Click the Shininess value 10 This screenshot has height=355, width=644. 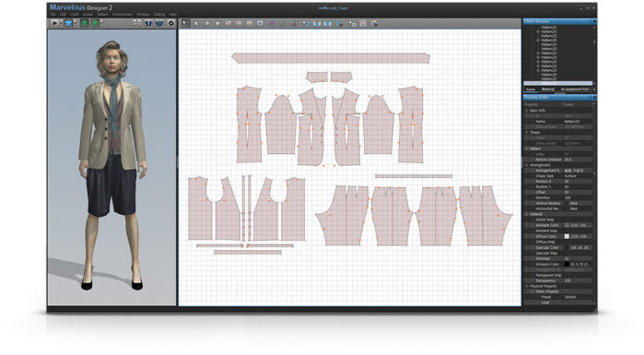click(x=578, y=258)
